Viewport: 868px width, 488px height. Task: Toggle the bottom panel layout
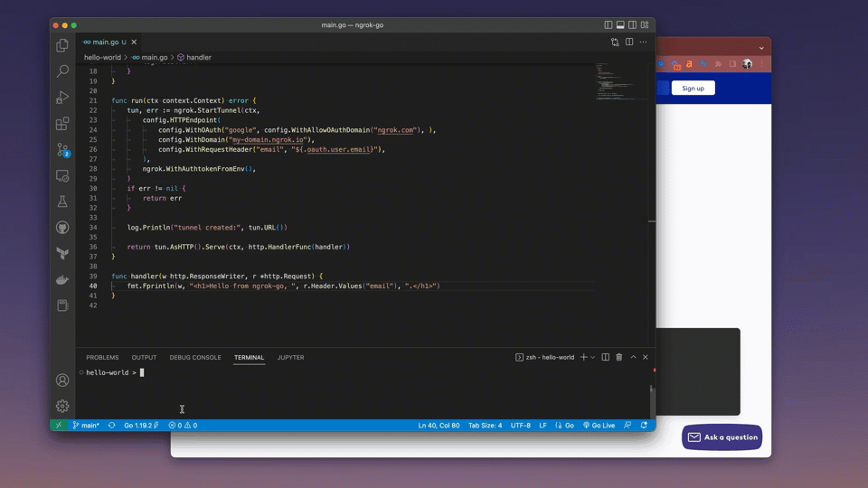(x=620, y=25)
